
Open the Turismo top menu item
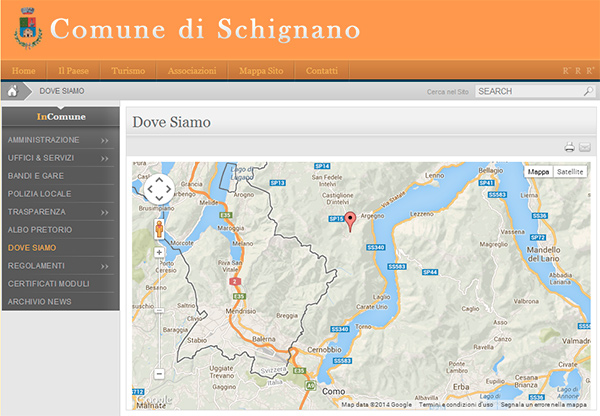129,71
